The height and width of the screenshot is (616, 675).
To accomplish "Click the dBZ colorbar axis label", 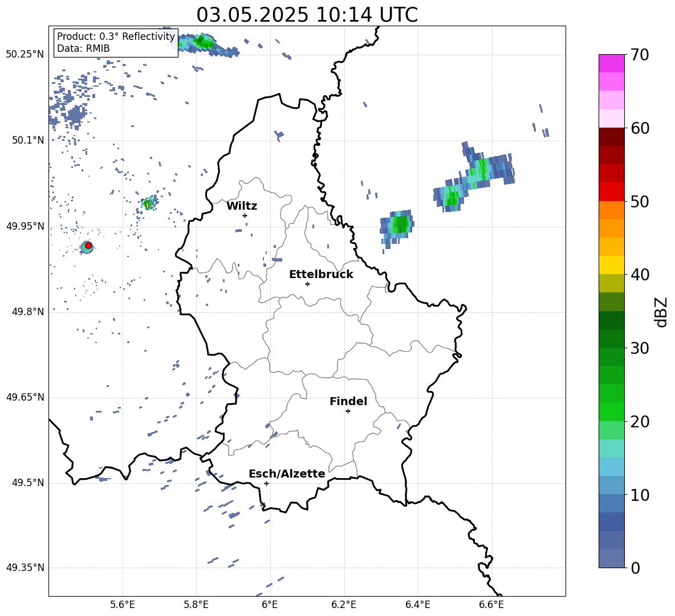I will [662, 312].
